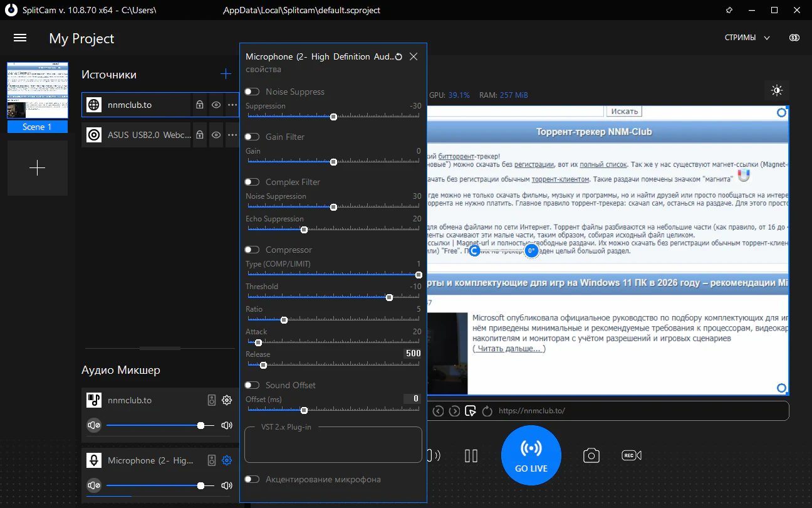Viewport: 812px width, 508px height.
Task: Hide the ASUS USB2.0 Webcam source
Action: click(216, 135)
